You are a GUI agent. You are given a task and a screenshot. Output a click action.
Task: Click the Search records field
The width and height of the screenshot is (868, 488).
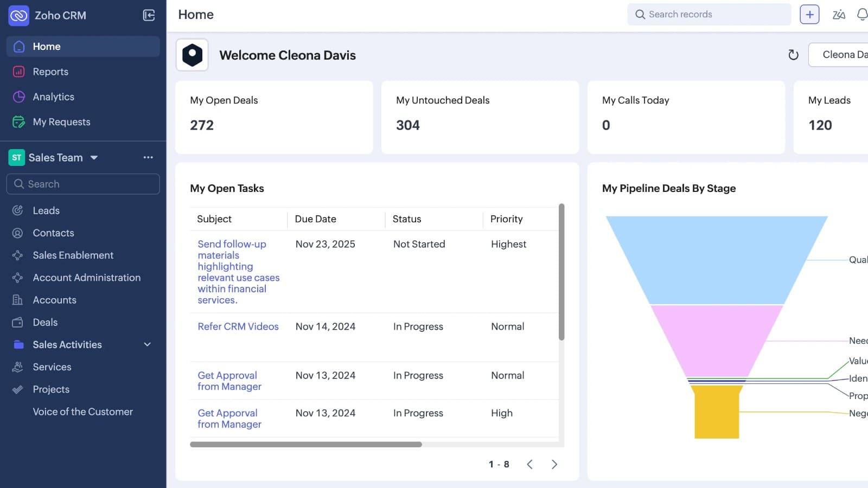tap(709, 15)
